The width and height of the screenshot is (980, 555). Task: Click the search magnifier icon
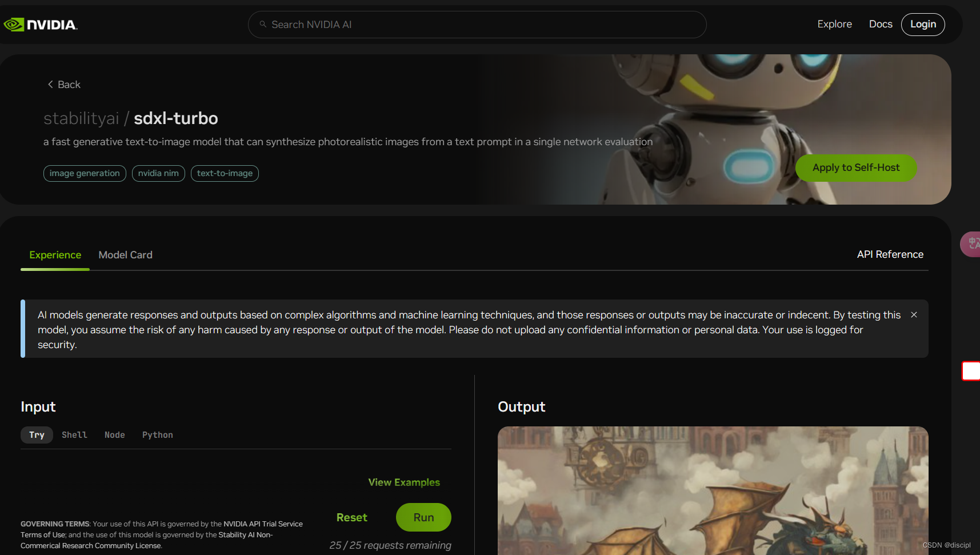click(263, 24)
